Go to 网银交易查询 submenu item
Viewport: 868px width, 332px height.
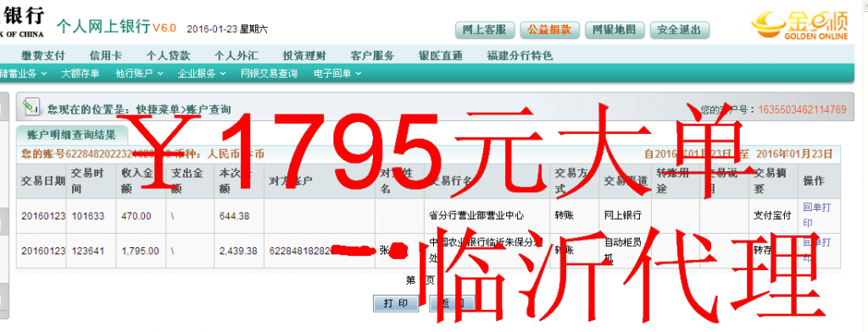click(x=269, y=73)
